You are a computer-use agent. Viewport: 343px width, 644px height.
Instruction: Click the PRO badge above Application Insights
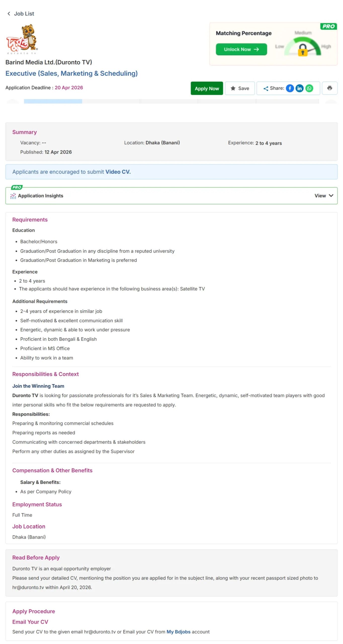click(x=17, y=187)
